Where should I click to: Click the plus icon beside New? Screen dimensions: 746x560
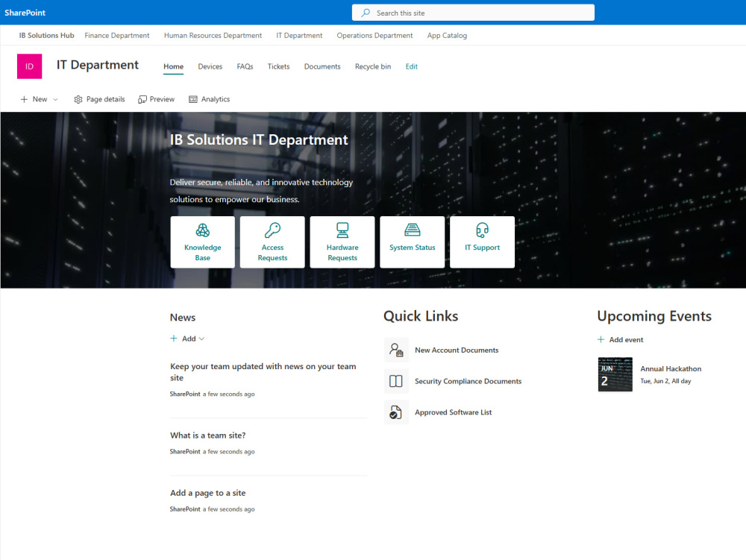(x=24, y=99)
